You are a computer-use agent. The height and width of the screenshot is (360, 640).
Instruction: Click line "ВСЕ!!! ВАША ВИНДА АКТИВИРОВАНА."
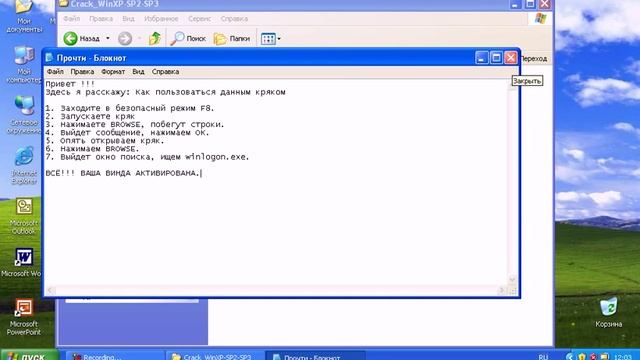coord(123,173)
